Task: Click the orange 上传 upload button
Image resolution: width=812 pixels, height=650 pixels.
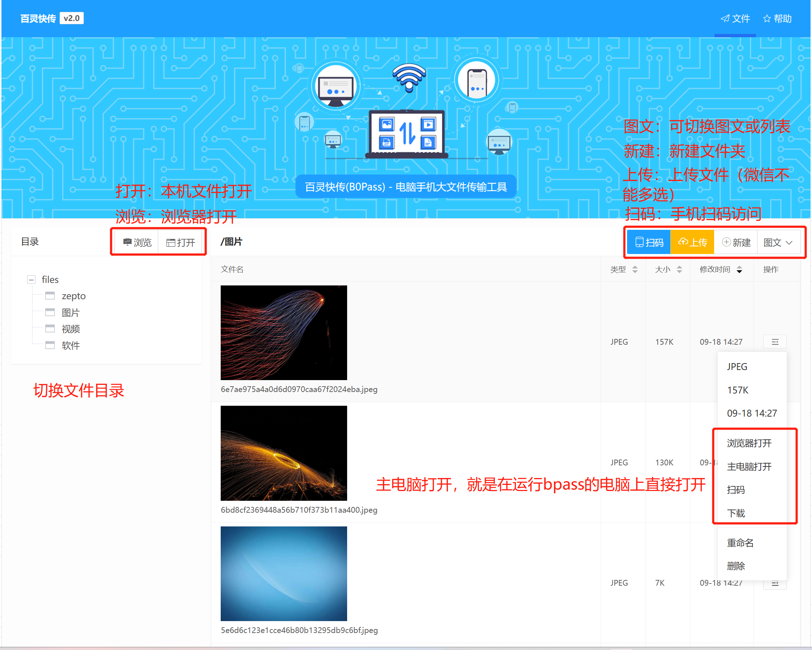Action: [x=692, y=242]
